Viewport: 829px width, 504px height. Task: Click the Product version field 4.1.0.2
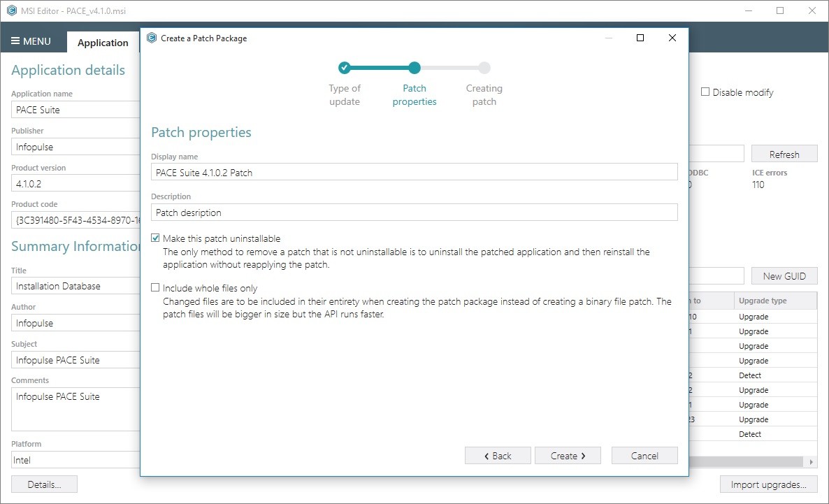click(x=75, y=184)
